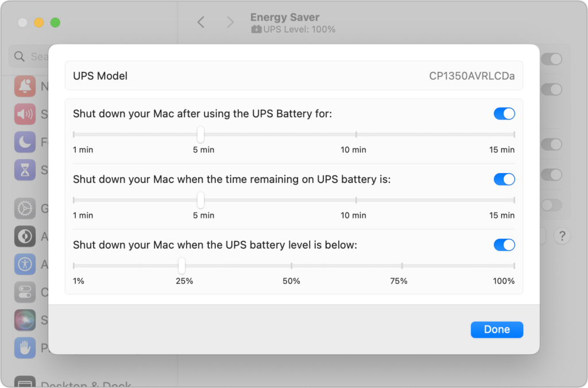Open the Accessibility icon in sidebar
The width and height of the screenshot is (588, 388).
(25, 263)
